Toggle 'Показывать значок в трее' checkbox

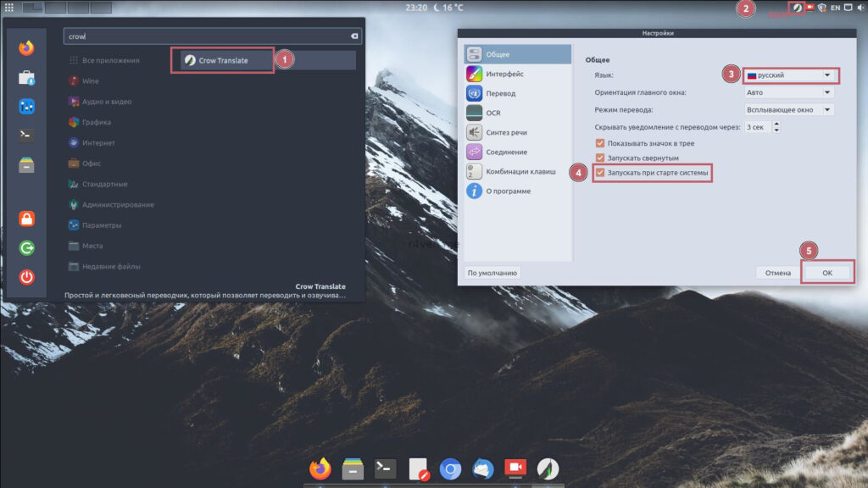600,143
